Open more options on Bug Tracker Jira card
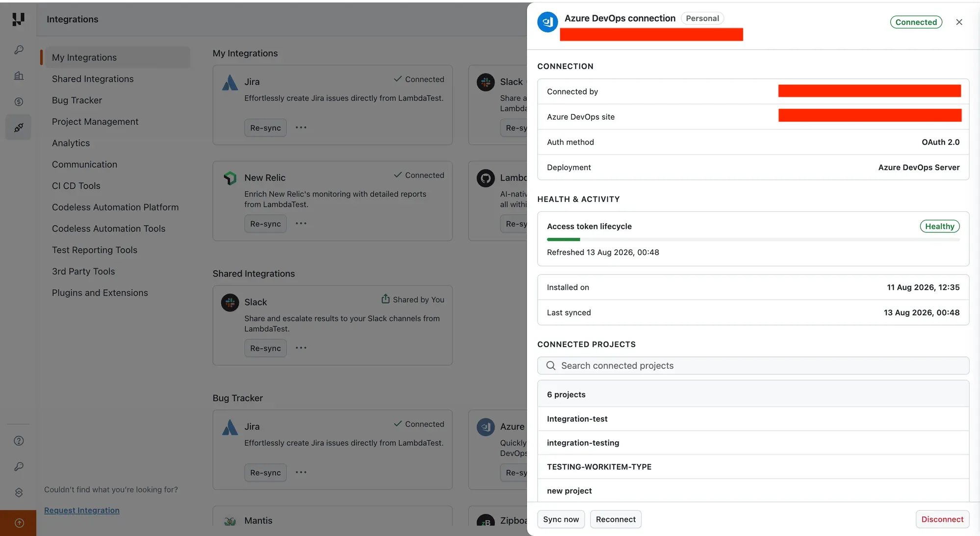The image size is (980, 536). 301,473
